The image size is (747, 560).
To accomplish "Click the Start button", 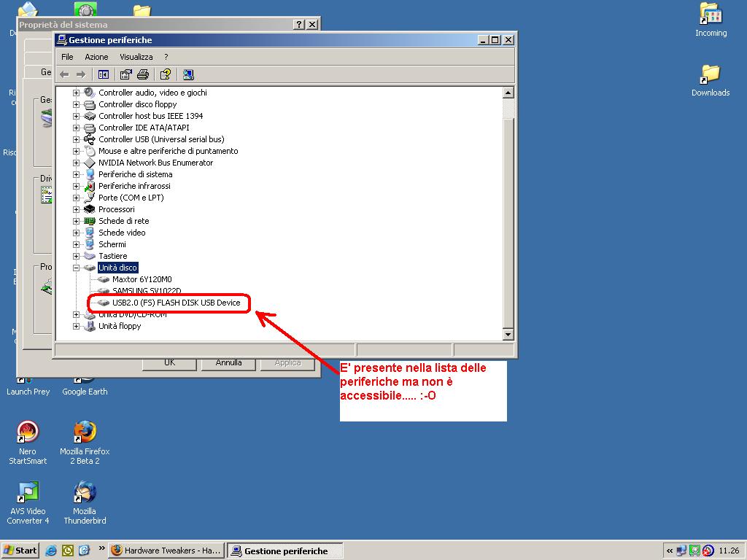I will click(20, 551).
